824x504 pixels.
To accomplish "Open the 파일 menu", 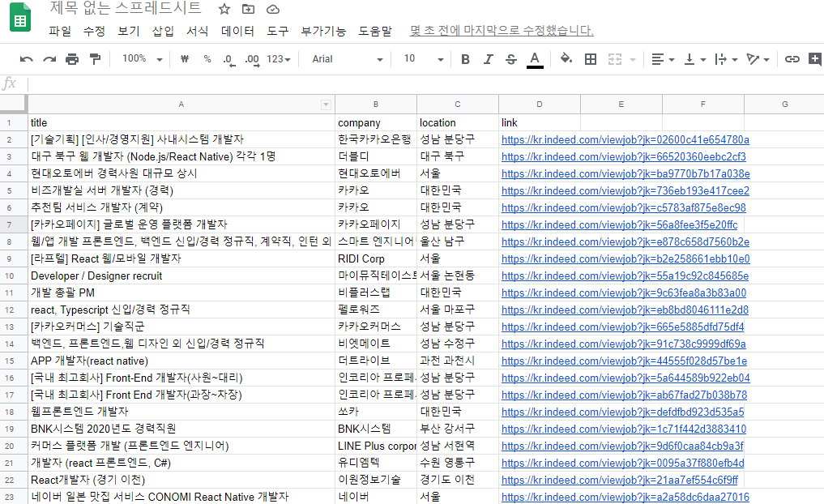I will [x=60, y=31].
